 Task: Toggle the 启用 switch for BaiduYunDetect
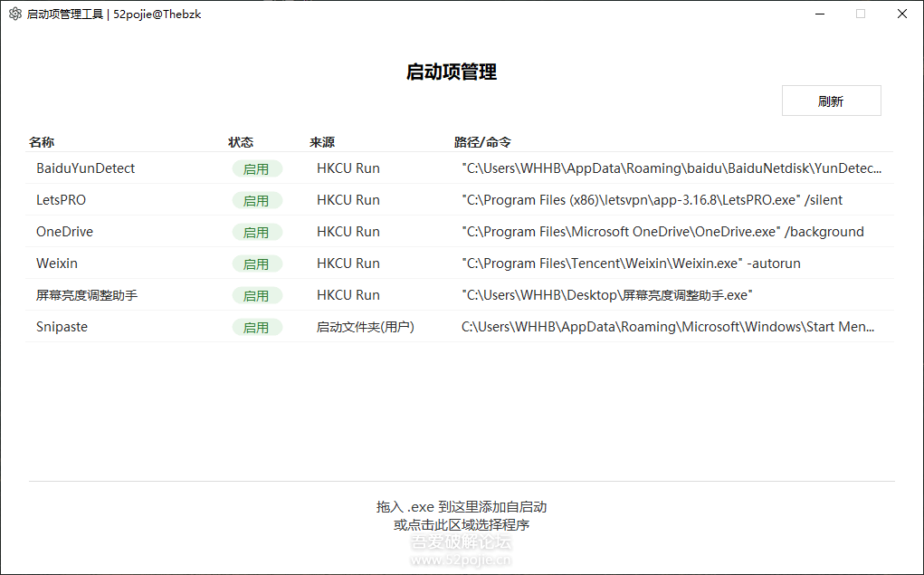(x=258, y=168)
